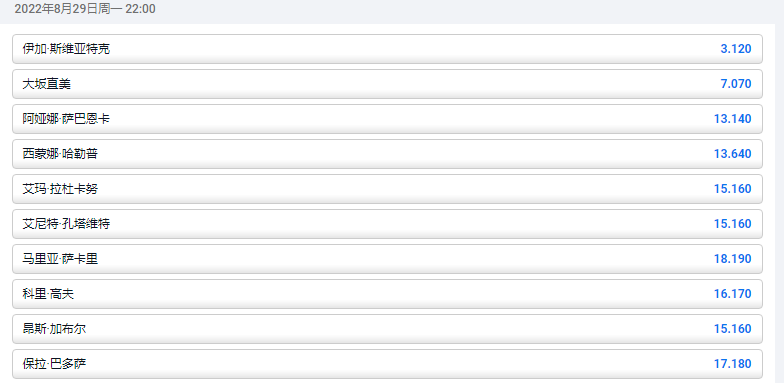Choose the 艾尼特·孔塔维特 row
The height and width of the screenshot is (383, 784).
[x=388, y=224]
